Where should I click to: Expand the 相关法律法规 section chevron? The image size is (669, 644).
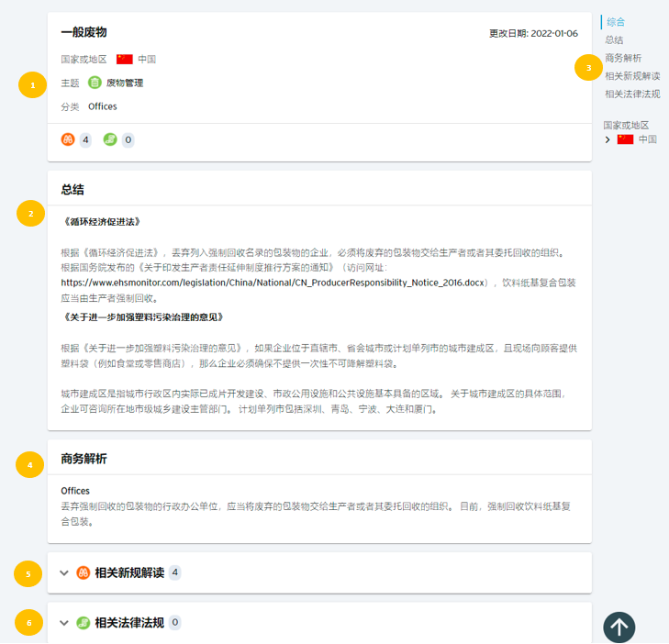click(64, 623)
